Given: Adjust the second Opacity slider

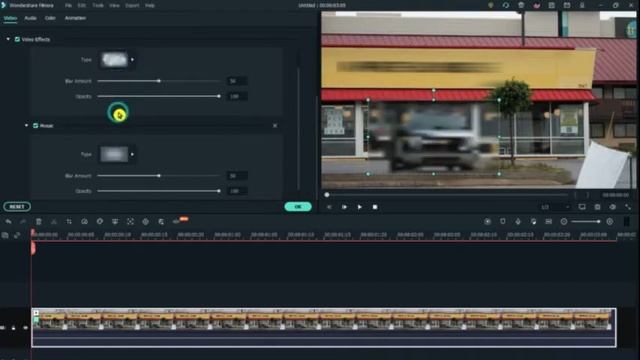Looking at the screenshot, I should (x=159, y=191).
